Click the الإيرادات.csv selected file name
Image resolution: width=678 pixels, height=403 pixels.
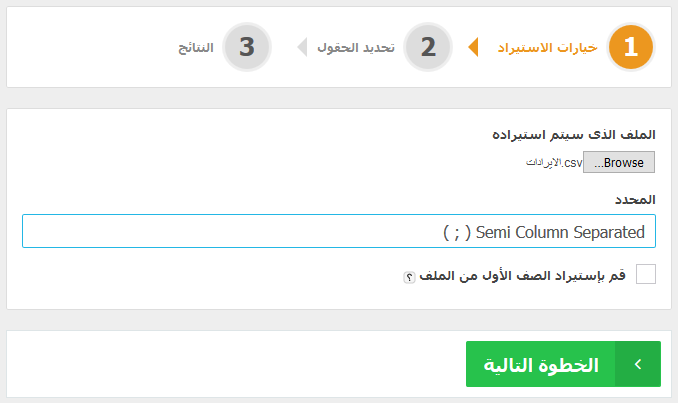(x=554, y=163)
